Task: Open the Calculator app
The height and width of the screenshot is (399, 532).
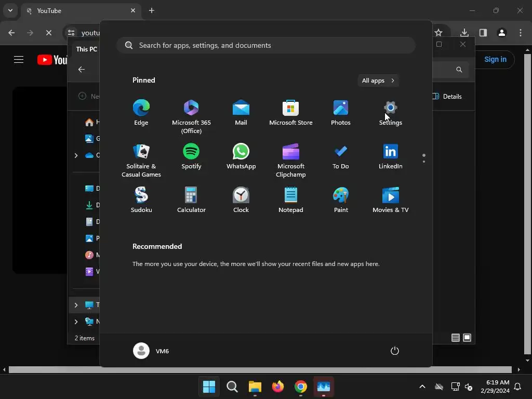Action: 191,200
